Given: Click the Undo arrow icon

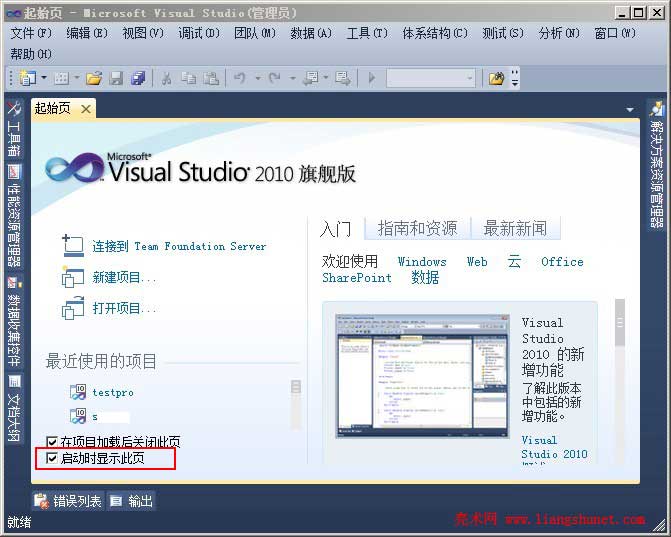Looking at the screenshot, I should 240,78.
